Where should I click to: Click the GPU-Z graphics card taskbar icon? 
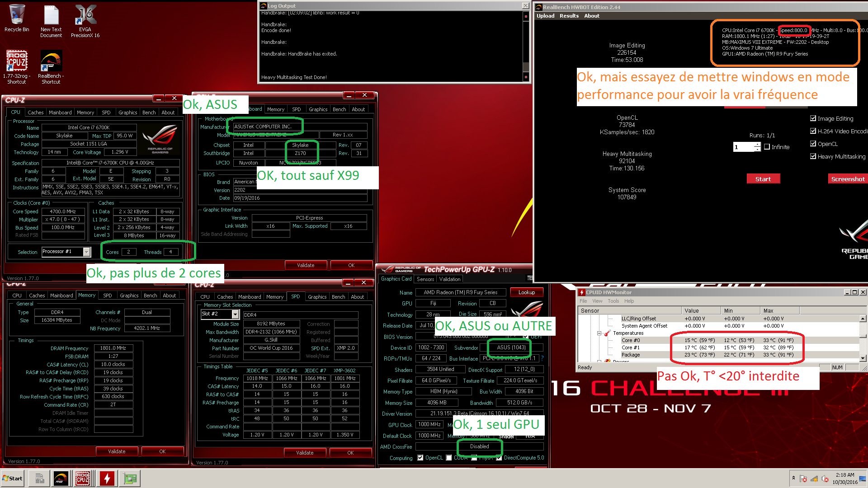(131, 478)
